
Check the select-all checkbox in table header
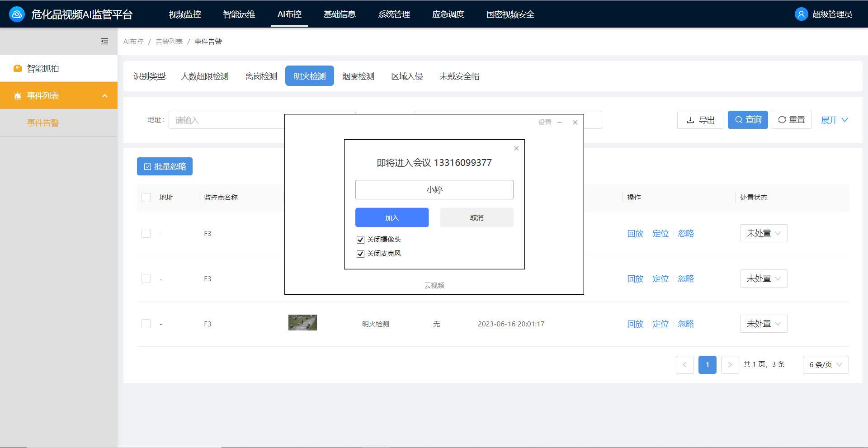[146, 198]
